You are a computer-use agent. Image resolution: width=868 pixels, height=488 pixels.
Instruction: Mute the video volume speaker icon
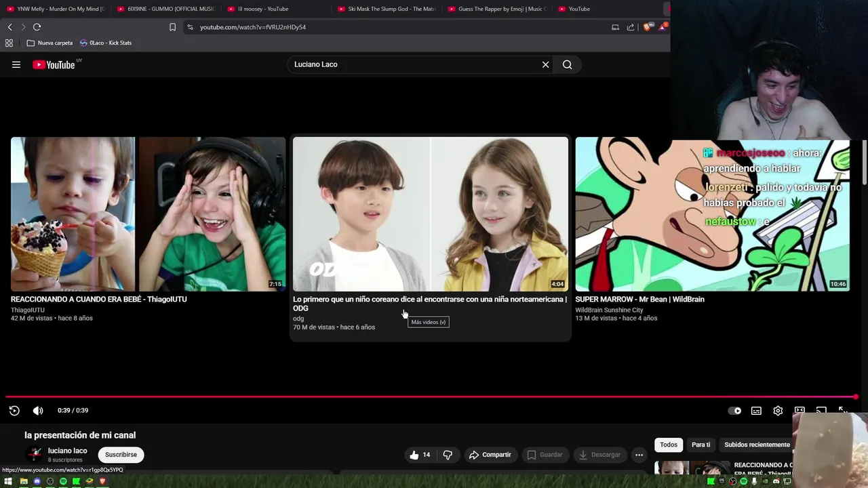click(38, 410)
